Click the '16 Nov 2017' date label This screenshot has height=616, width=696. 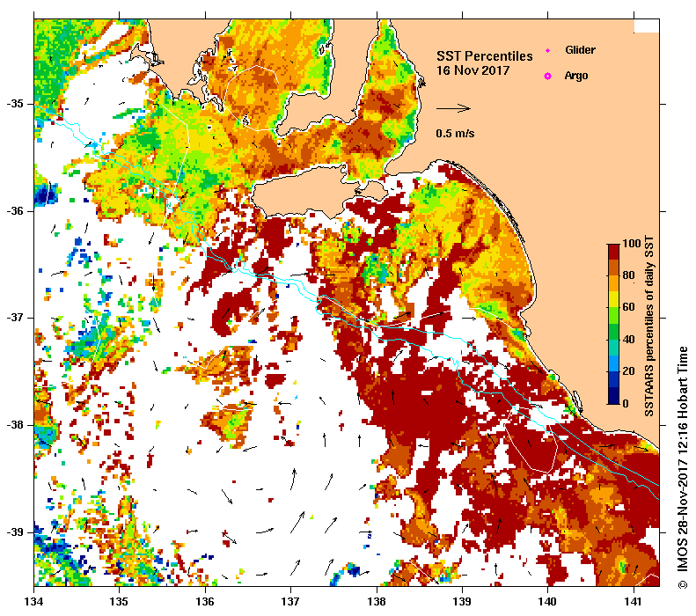(x=473, y=70)
